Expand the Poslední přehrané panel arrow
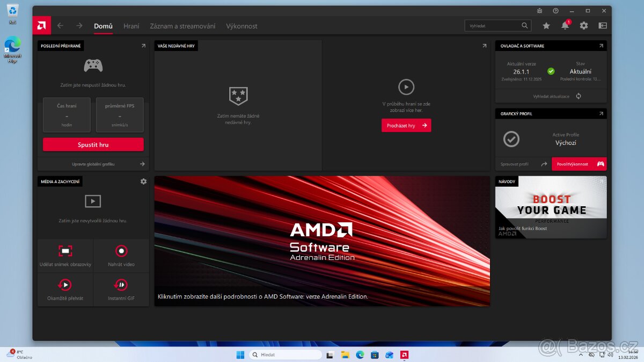This screenshot has width=644, height=362. click(143, 46)
